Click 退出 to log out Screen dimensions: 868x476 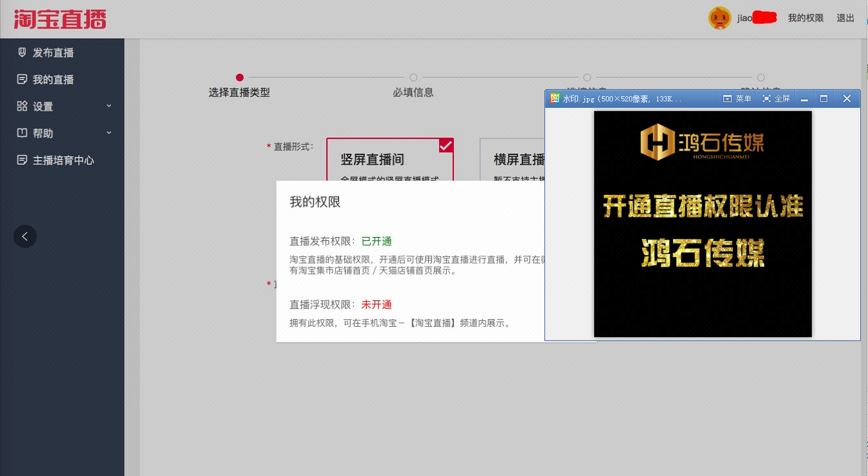tap(845, 18)
